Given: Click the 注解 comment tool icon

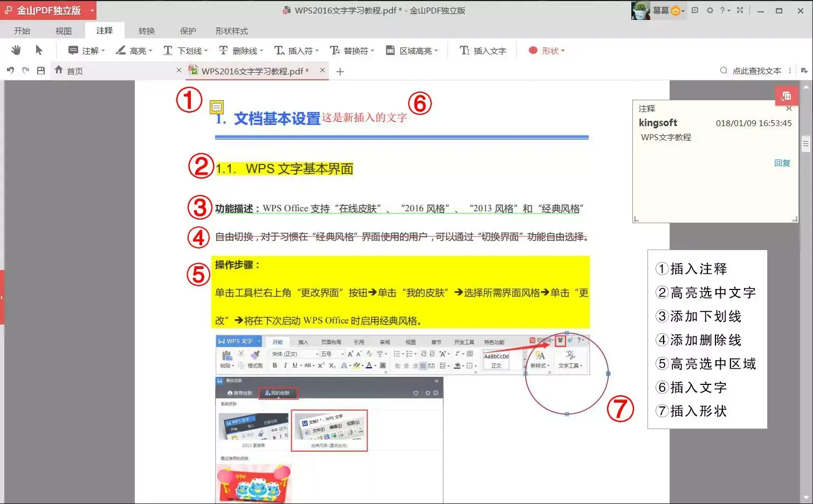Looking at the screenshot, I should pos(73,50).
